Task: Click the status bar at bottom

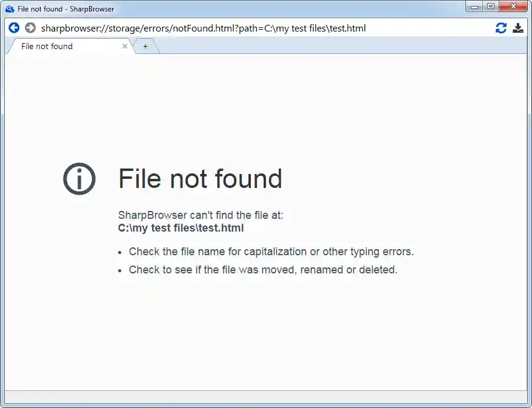Action: pyautogui.click(x=265, y=396)
